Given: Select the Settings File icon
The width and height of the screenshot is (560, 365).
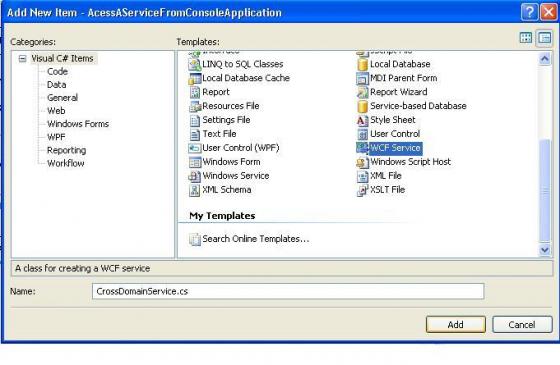Looking at the screenshot, I should point(195,120).
